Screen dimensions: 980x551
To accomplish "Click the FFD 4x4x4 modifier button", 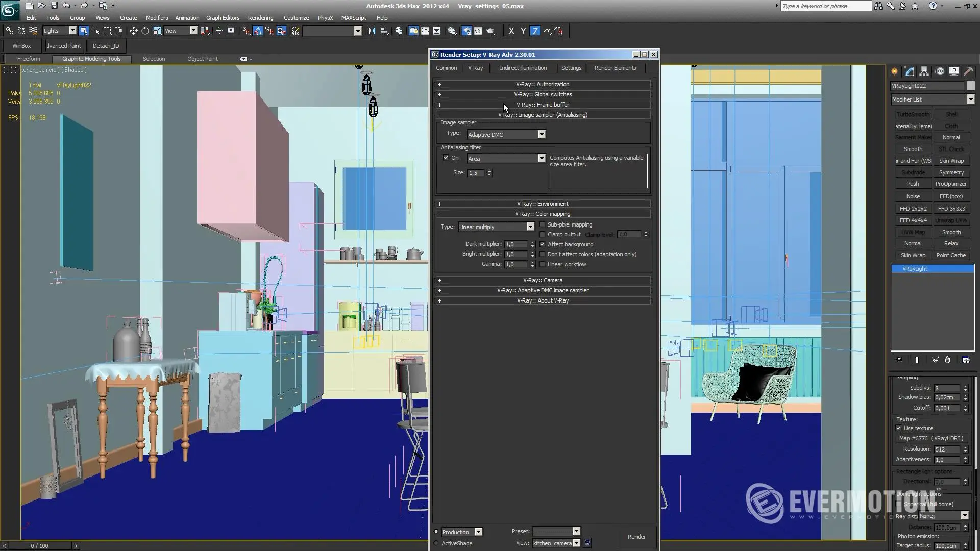I will 913,220.
